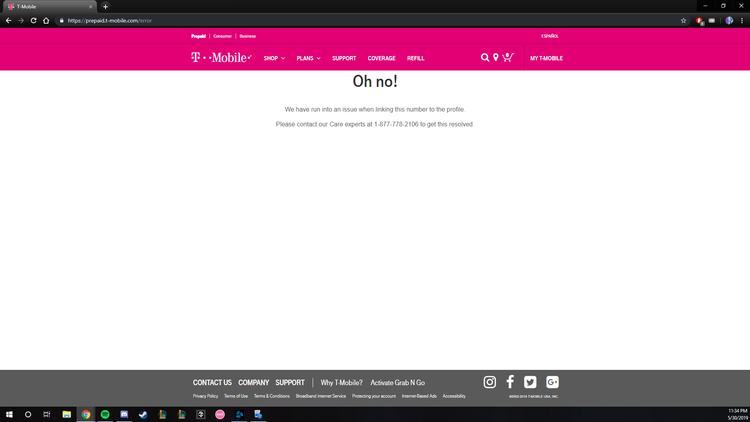Viewport: 750px width, 422px height.
Task: Click CONTACT US in the footer
Action: (212, 383)
